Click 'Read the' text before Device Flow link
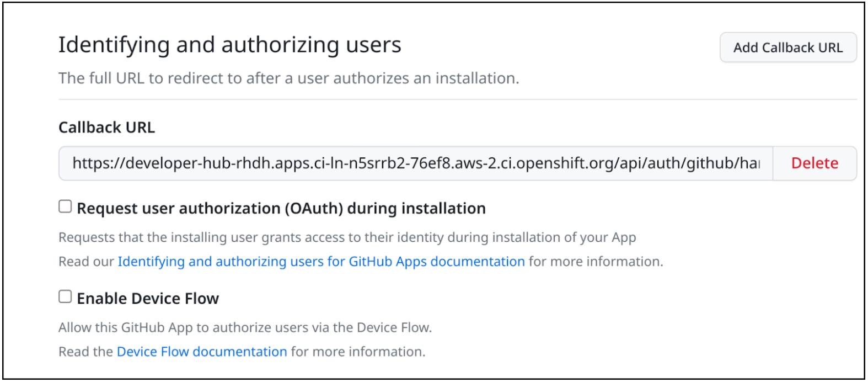Viewport: 868px width, 382px height. pos(85,352)
